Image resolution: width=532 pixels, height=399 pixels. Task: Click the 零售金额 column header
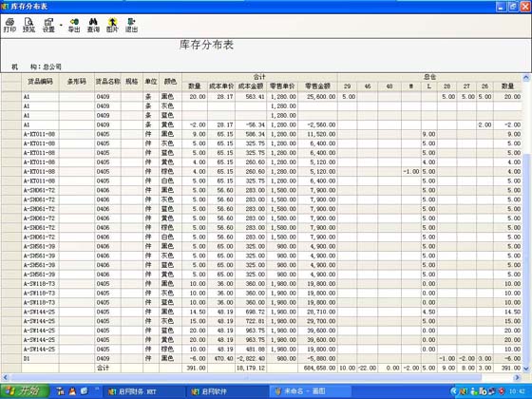pos(317,86)
